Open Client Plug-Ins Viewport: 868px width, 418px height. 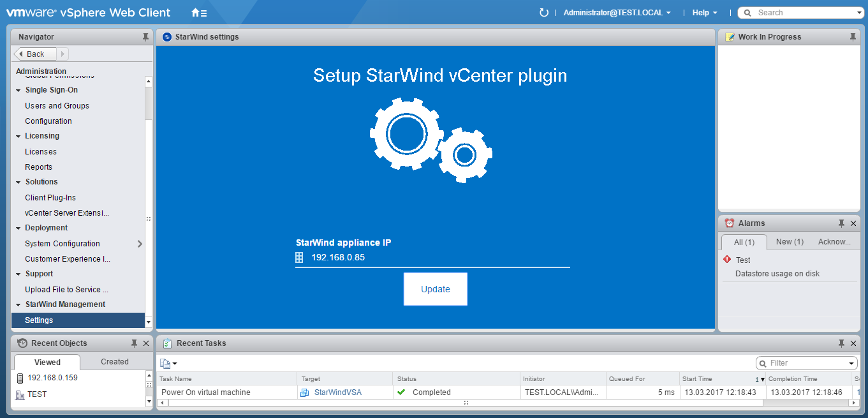[x=50, y=198]
